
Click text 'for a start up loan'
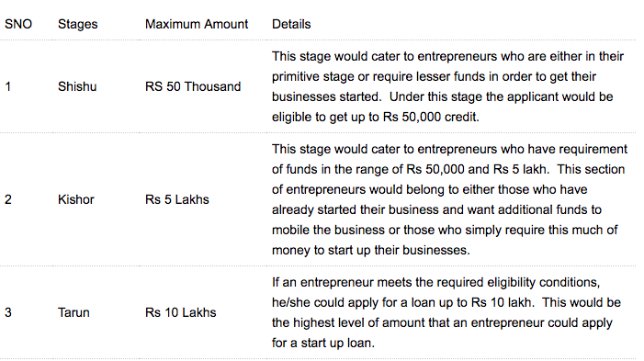click(322, 343)
